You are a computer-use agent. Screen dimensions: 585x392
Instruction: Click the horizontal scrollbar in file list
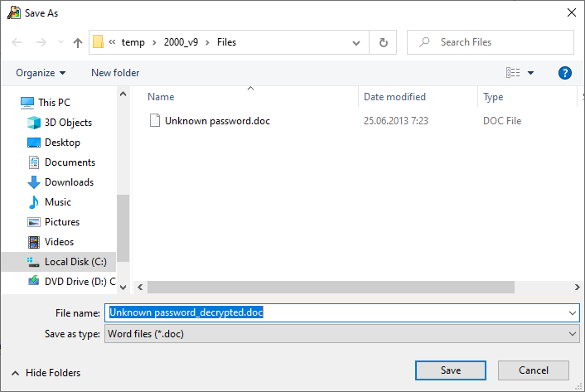331,287
